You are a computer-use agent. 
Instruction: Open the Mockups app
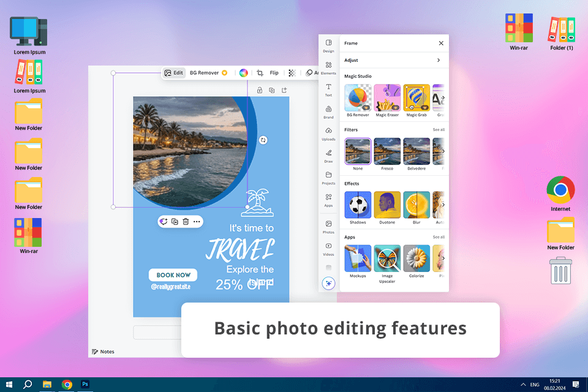tap(358, 262)
